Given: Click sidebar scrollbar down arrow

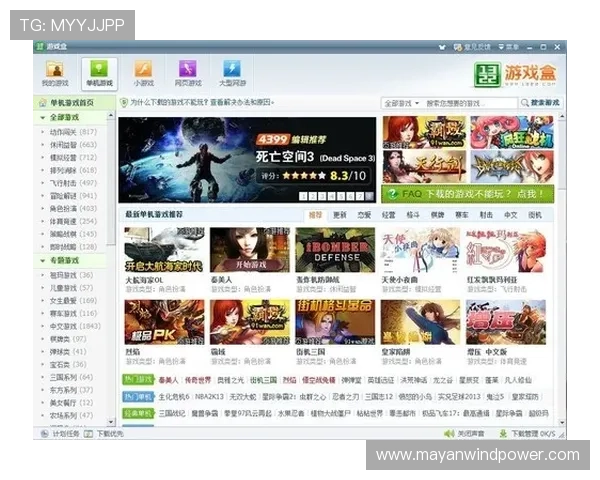Looking at the screenshot, I should point(111,422).
